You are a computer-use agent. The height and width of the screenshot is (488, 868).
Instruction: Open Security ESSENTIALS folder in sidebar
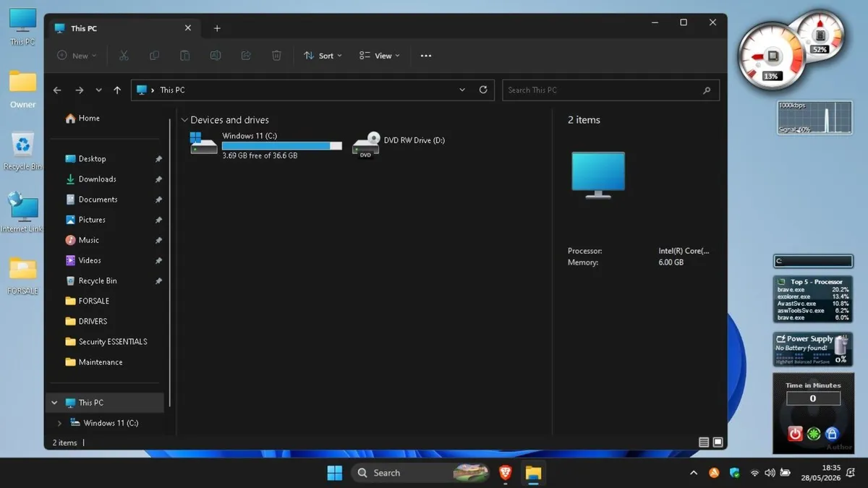click(x=106, y=341)
